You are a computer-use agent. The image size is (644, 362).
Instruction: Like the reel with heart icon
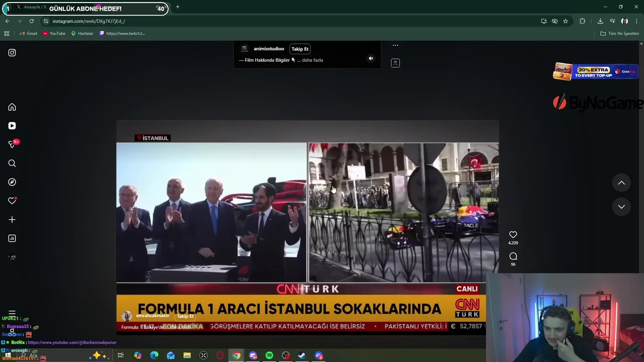pyautogui.click(x=513, y=235)
